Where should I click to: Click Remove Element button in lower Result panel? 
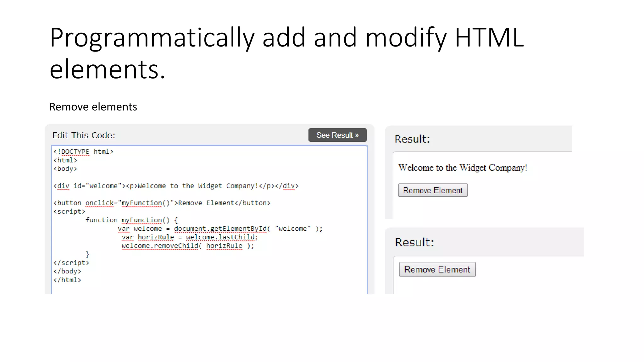click(x=437, y=269)
